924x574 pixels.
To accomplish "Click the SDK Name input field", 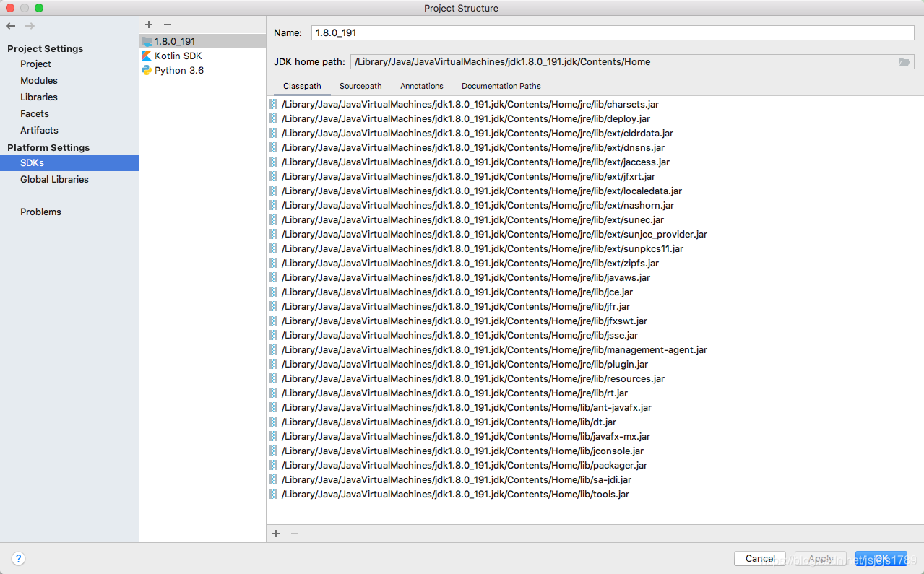I will point(613,32).
